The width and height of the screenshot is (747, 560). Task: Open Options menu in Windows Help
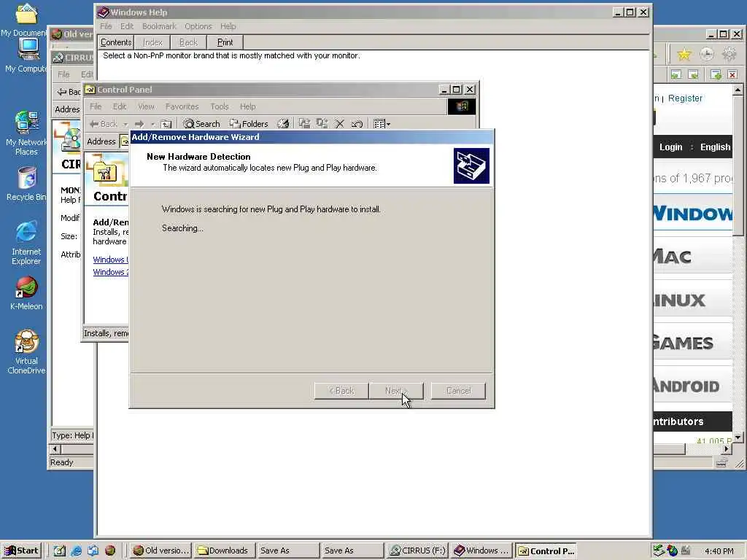[198, 26]
